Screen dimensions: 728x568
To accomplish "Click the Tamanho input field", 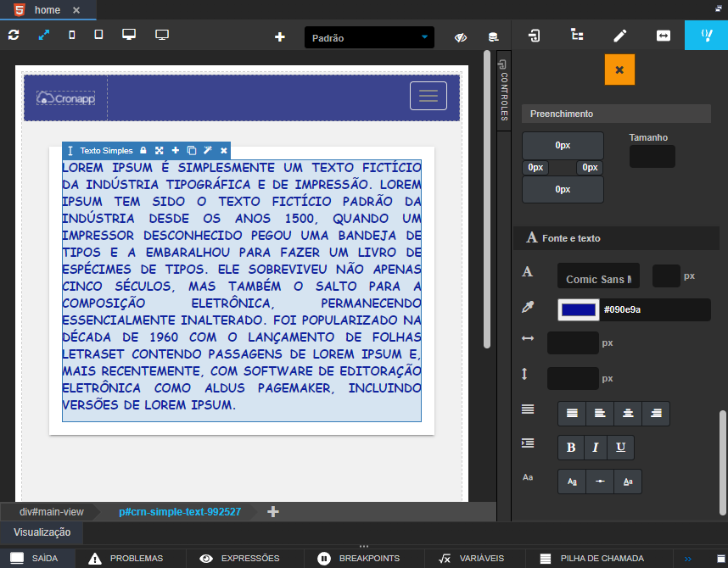I will coord(652,156).
